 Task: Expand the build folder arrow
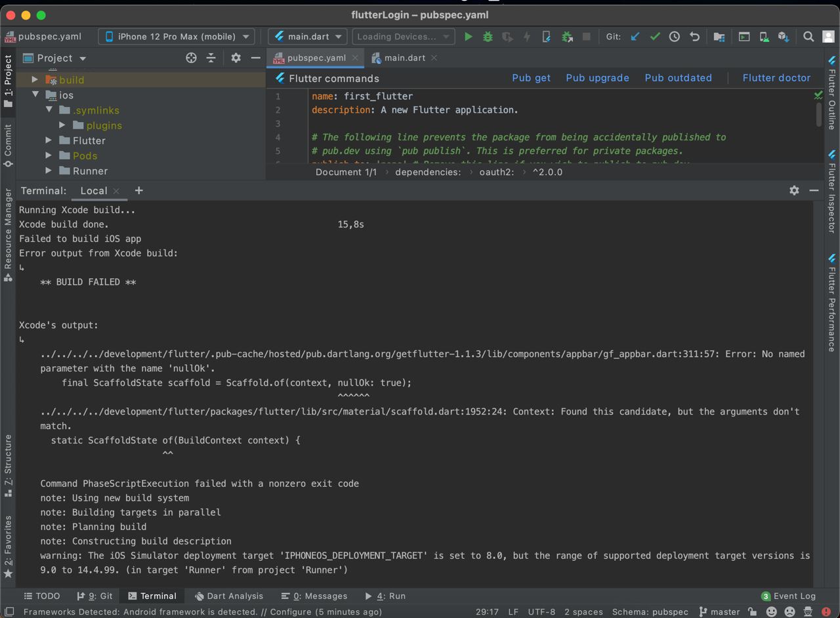click(x=35, y=79)
